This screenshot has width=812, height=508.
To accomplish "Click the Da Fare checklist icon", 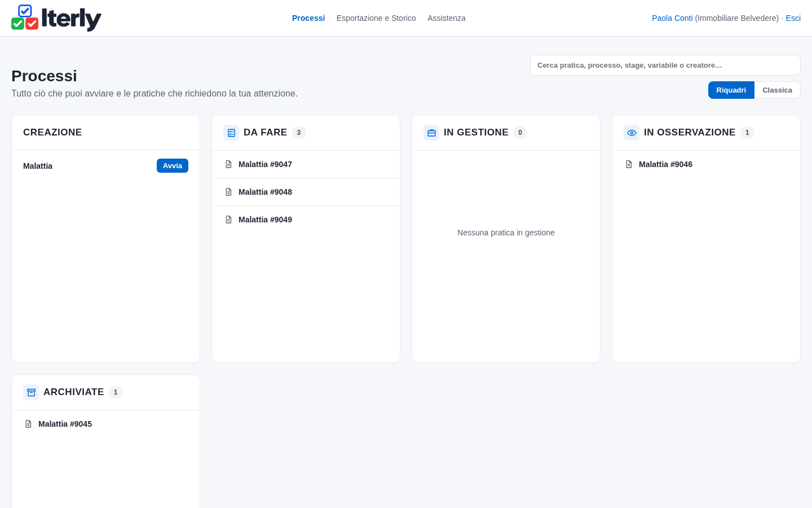I will tap(231, 133).
